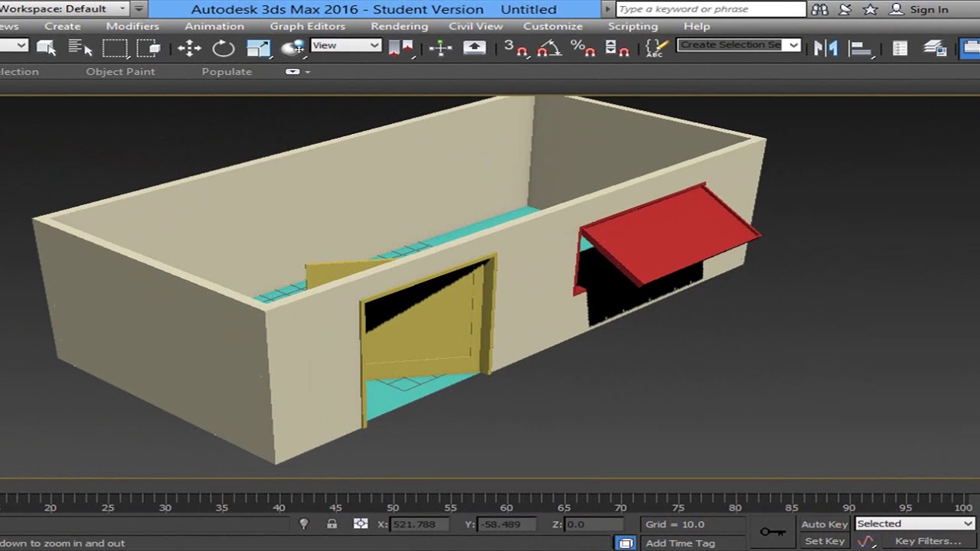Image resolution: width=980 pixels, height=551 pixels.
Task: Click Select and Place tool
Action: tap(292, 48)
